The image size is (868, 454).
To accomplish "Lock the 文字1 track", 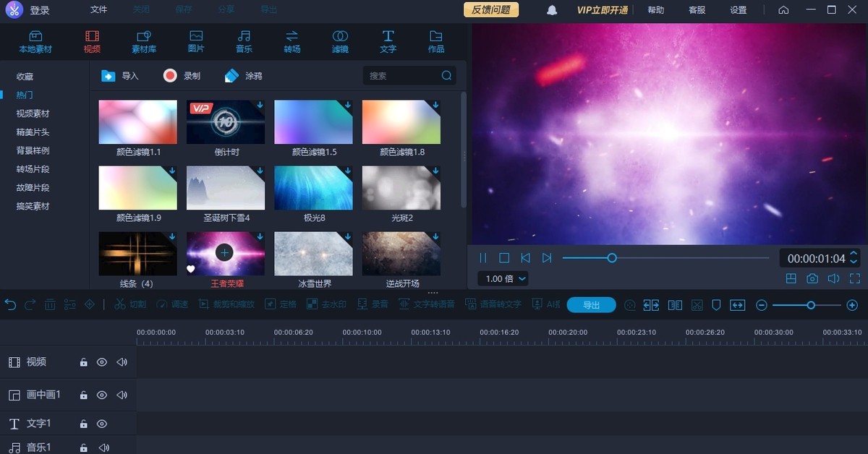I will (83, 423).
